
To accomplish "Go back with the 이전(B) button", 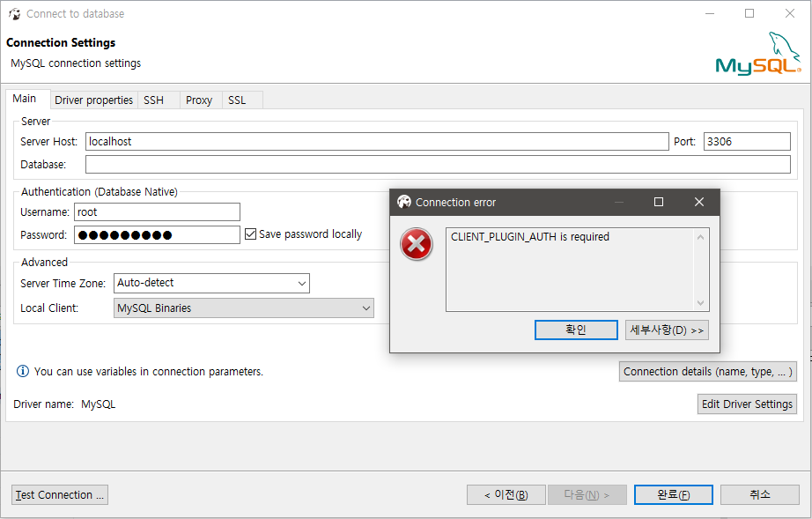I will [506, 494].
